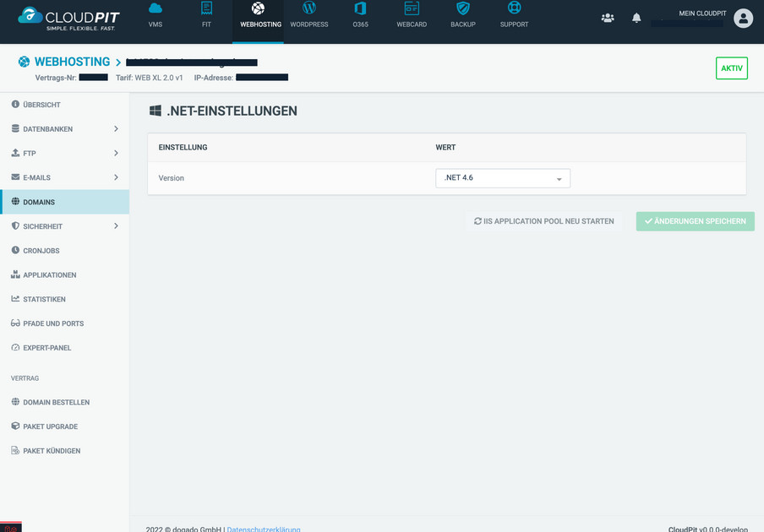Expand the E-Mails sidebar section
This screenshot has height=532, width=764.
116,177
